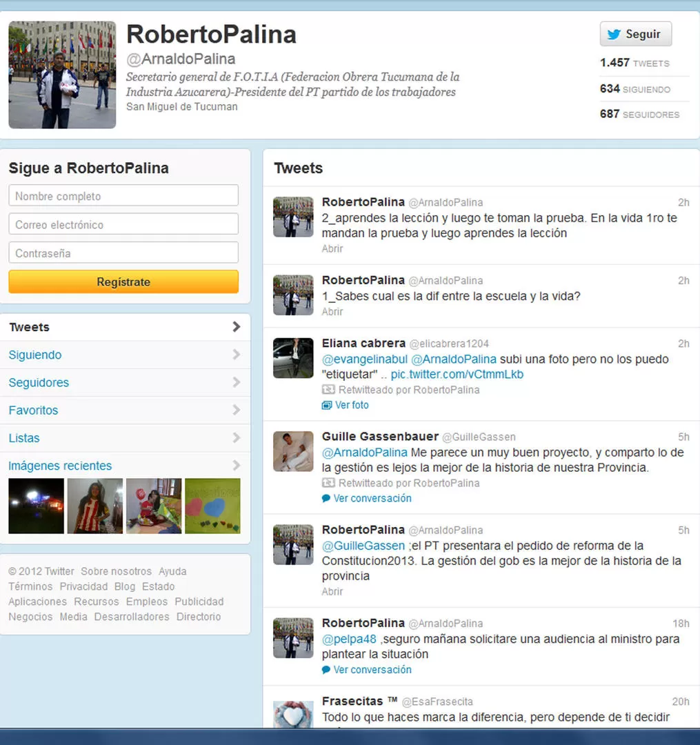Click the @pelpa48 mention link
This screenshot has width=700, height=745.
click(349, 639)
